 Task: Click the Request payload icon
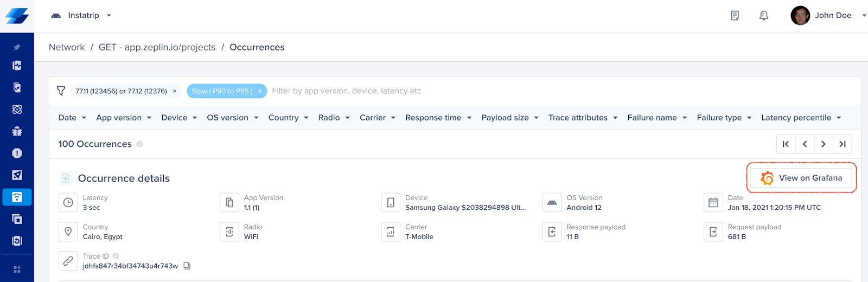713,232
